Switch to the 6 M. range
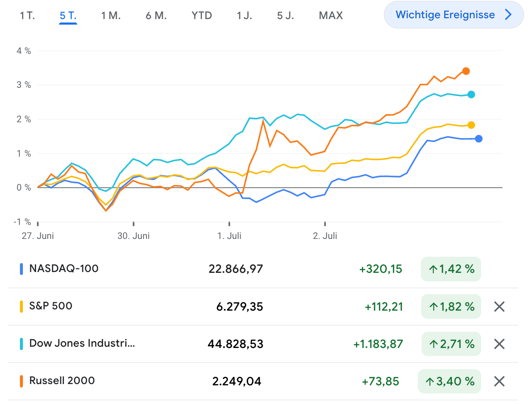 point(156,16)
